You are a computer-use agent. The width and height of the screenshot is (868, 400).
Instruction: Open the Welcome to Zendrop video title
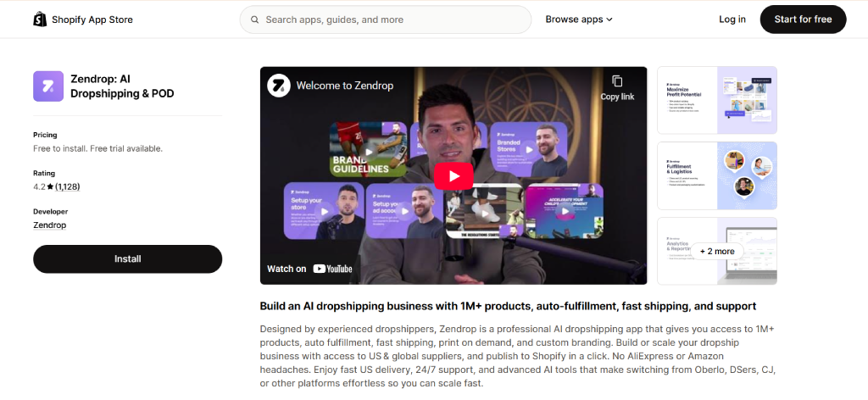pos(345,86)
